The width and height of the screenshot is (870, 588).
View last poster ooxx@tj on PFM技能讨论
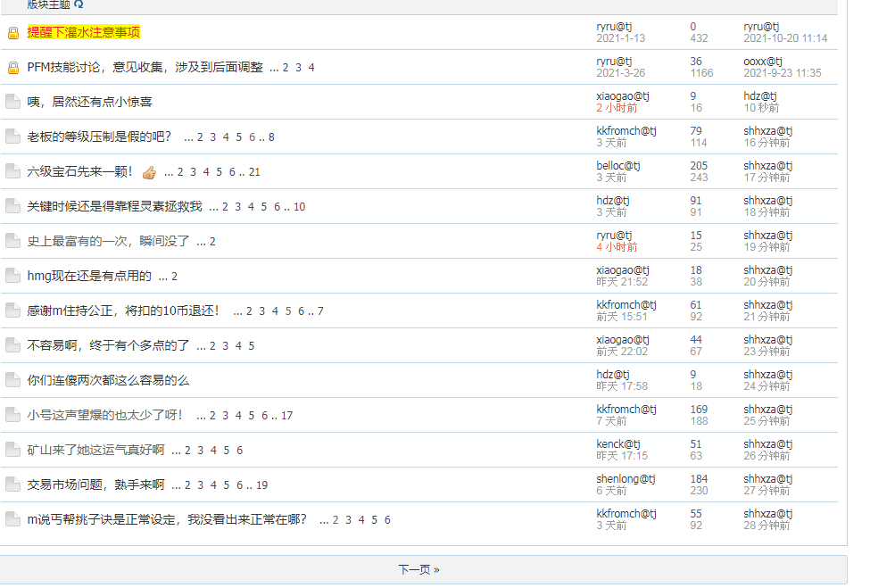(x=763, y=61)
